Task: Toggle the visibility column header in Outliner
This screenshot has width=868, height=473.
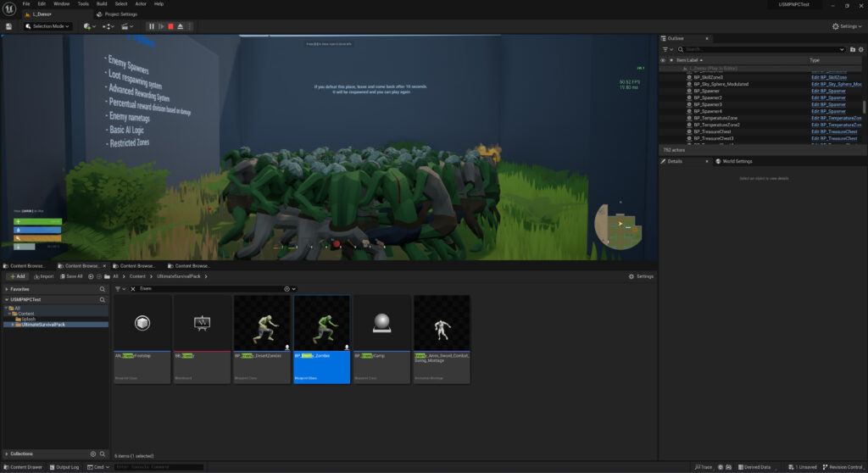Action: tap(663, 60)
